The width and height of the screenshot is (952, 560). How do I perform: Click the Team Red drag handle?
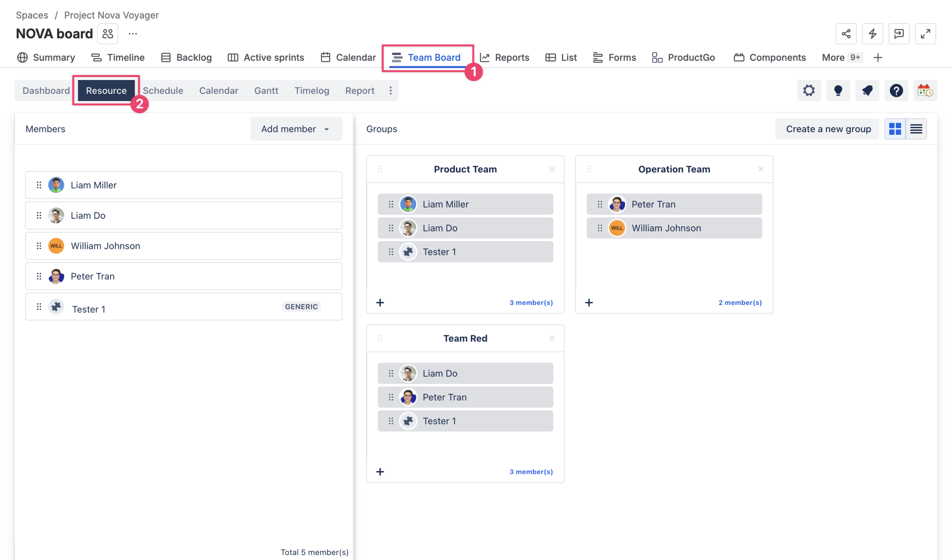pos(380,339)
